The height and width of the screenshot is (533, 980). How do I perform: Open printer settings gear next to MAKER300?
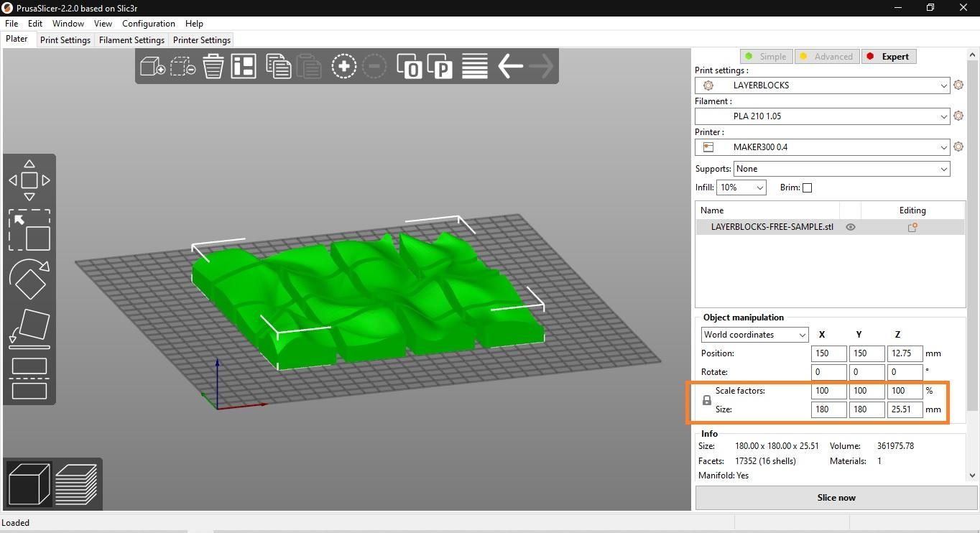958,147
